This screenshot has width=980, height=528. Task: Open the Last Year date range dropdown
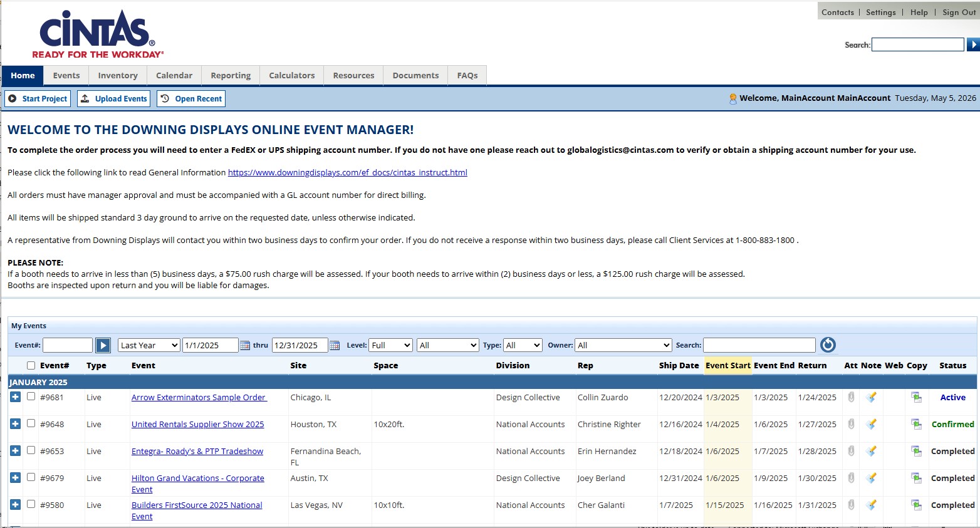149,345
